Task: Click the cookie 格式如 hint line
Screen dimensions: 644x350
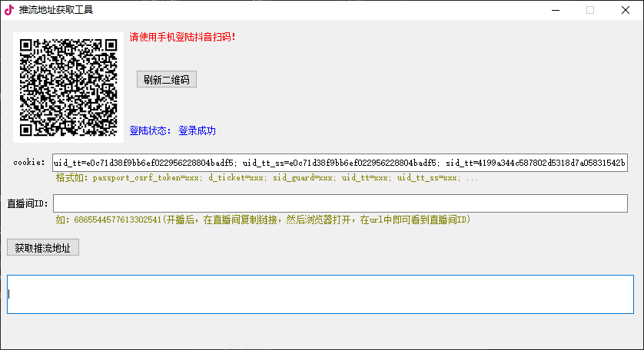Action: click(x=267, y=178)
